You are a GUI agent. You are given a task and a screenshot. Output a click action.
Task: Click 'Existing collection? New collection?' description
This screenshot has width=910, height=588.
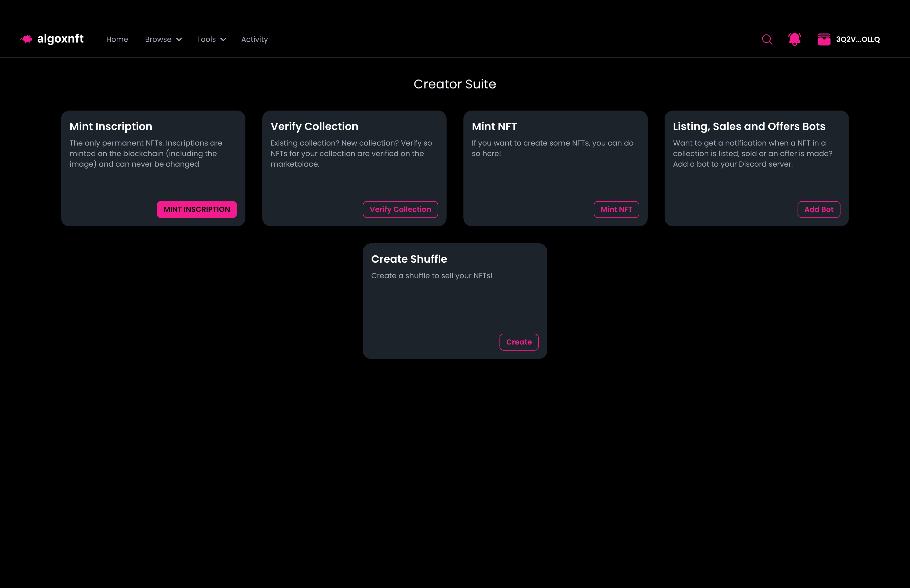[x=351, y=153]
